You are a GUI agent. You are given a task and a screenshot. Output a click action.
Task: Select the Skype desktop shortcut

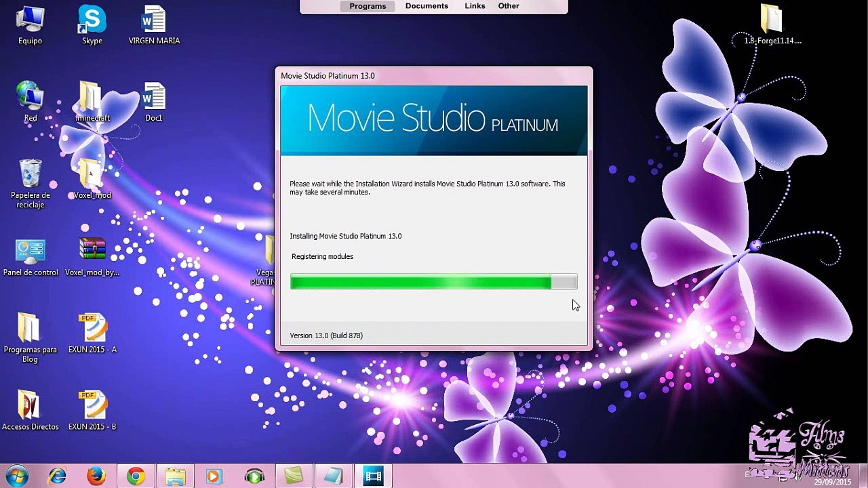[x=92, y=26]
